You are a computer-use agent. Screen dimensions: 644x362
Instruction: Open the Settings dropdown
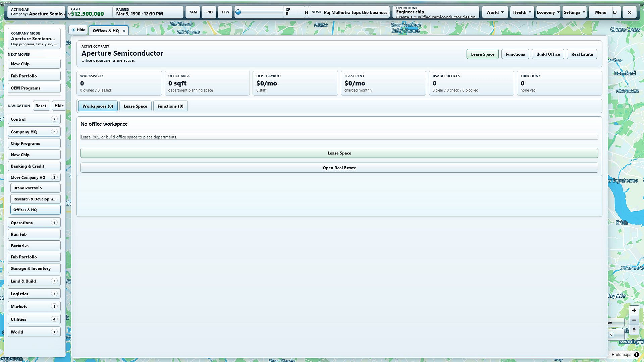575,12
